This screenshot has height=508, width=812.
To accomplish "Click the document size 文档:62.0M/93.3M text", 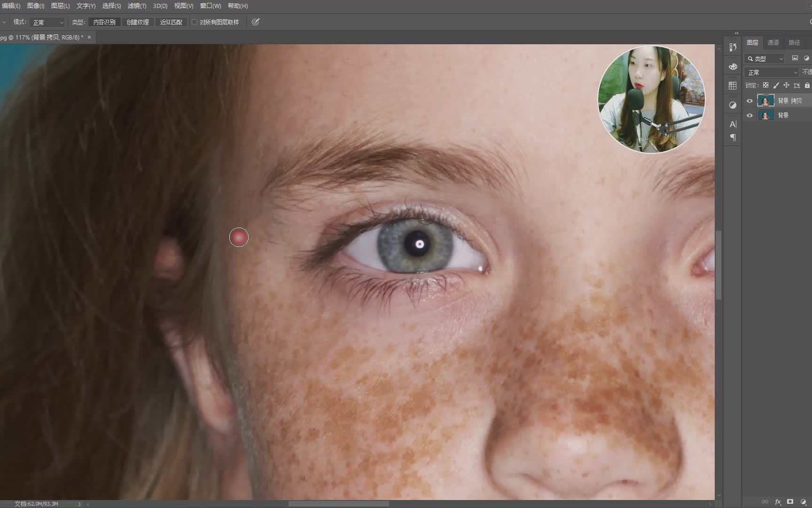I will tap(36, 504).
